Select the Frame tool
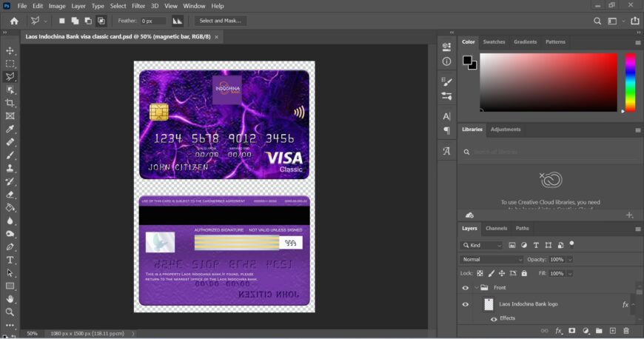The height and width of the screenshot is (339, 644). [x=10, y=116]
